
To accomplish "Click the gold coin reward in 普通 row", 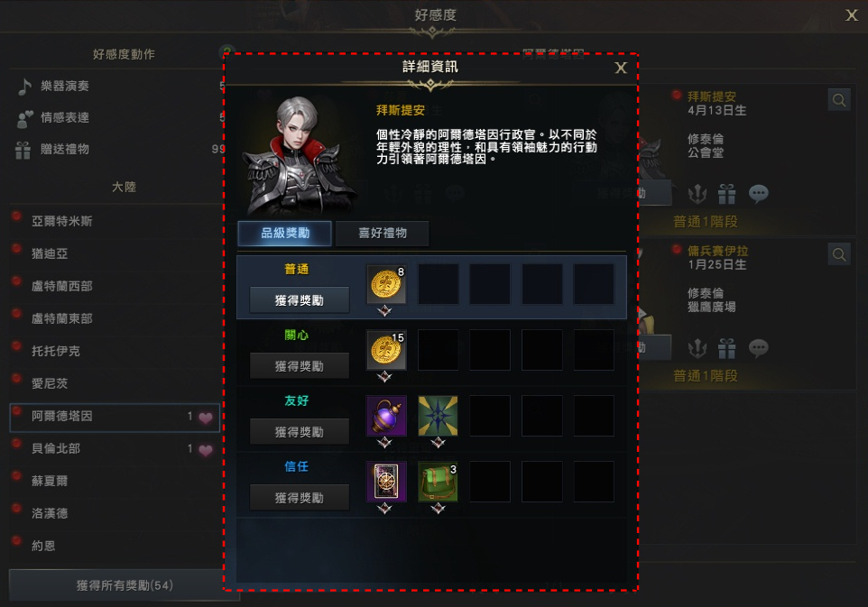I will coord(386,284).
